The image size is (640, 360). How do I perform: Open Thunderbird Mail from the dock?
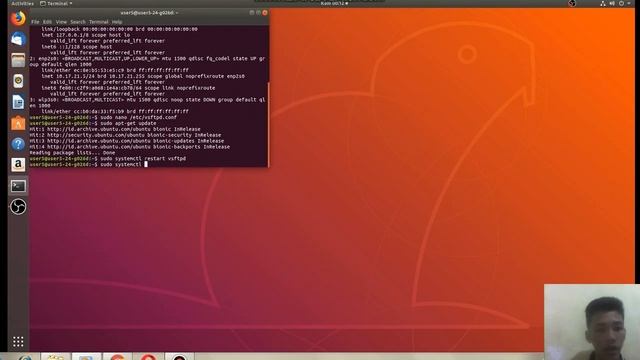[x=18, y=39]
